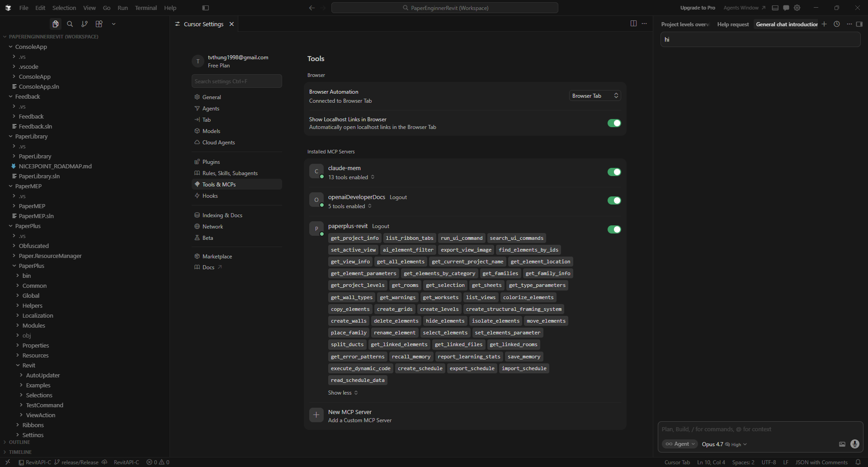Open chat history clock icon
The width and height of the screenshot is (868, 467).
pos(837,24)
